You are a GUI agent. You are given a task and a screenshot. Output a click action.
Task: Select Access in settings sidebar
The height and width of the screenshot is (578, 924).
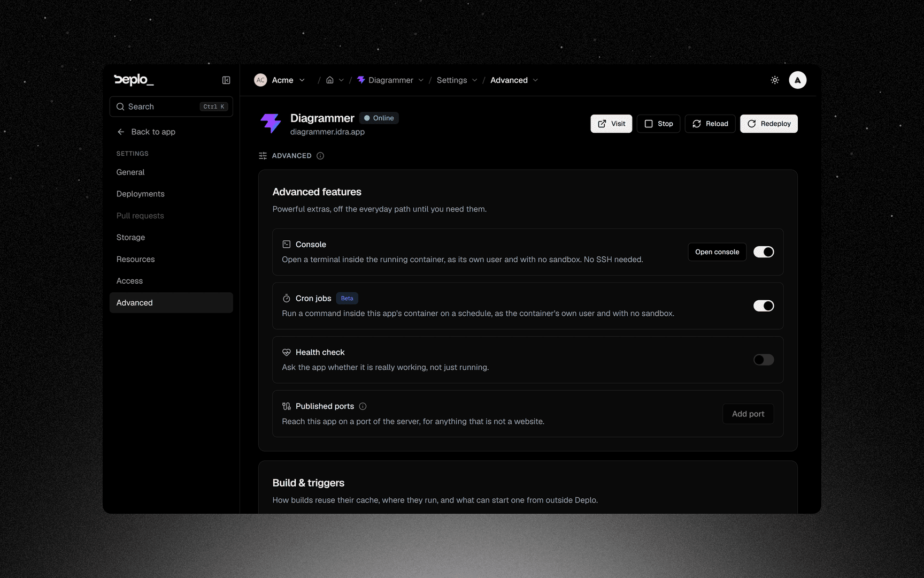[x=171, y=281]
